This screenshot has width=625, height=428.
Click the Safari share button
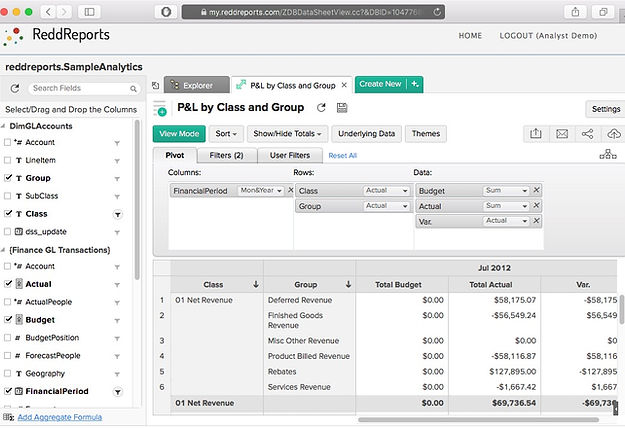pyautogui.click(x=575, y=12)
